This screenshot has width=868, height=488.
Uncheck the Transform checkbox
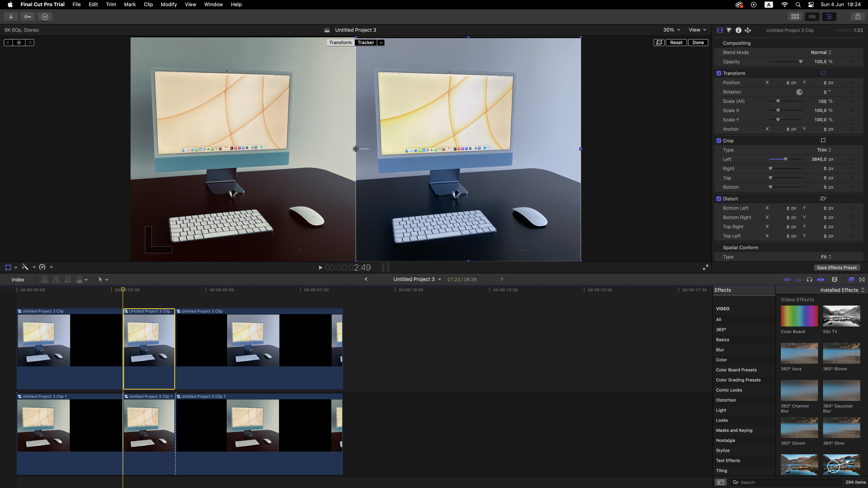click(x=719, y=73)
